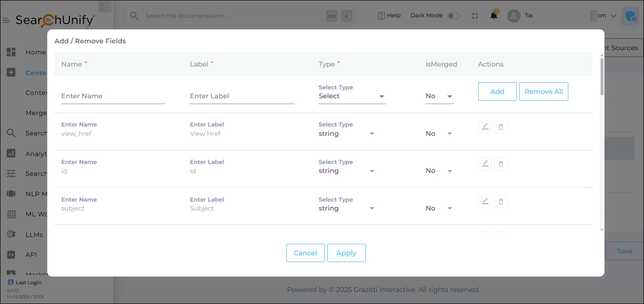644x304 pixels.
Task: Open the notifications bell icon
Action: (x=494, y=15)
